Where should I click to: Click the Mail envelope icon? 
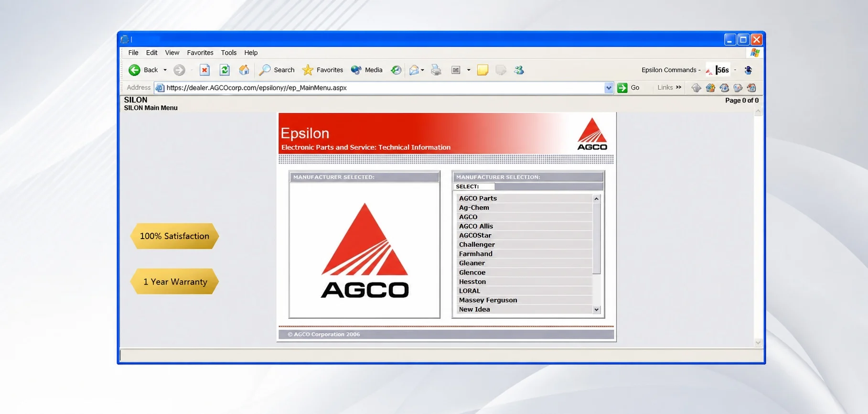[x=414, y=70]
